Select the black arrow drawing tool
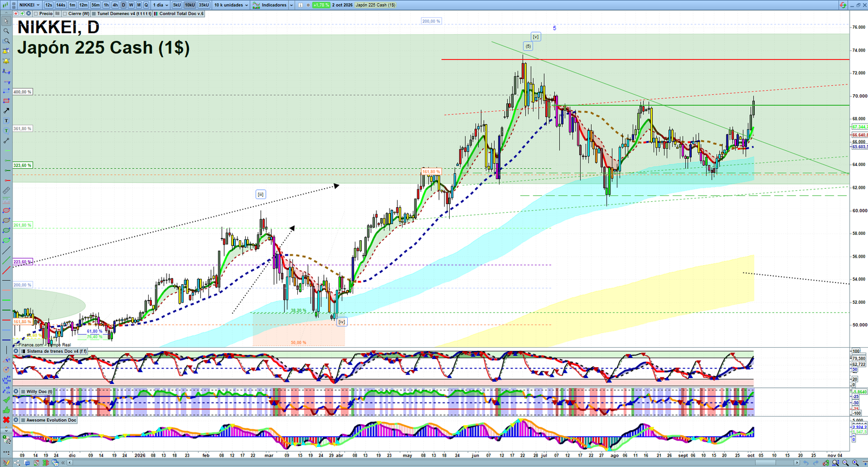The height and width of the screenshot is (467, 868). (x=7, y=111)
